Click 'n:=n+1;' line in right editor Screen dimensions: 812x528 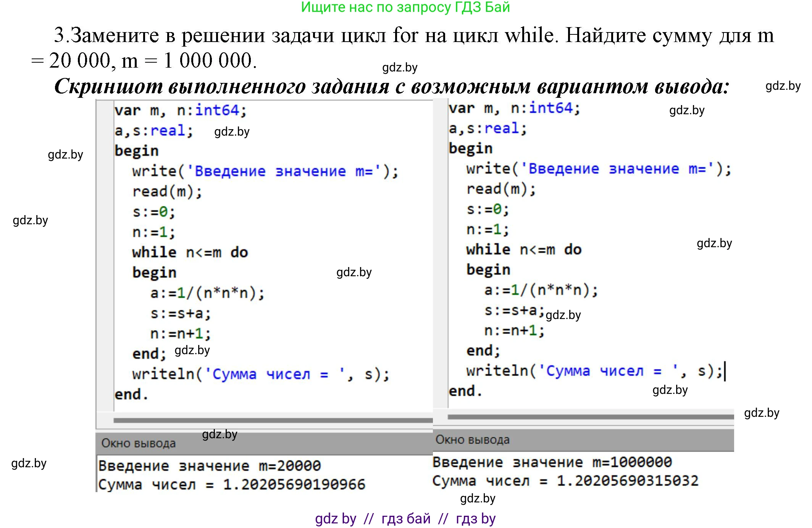[x=514, y=330]
